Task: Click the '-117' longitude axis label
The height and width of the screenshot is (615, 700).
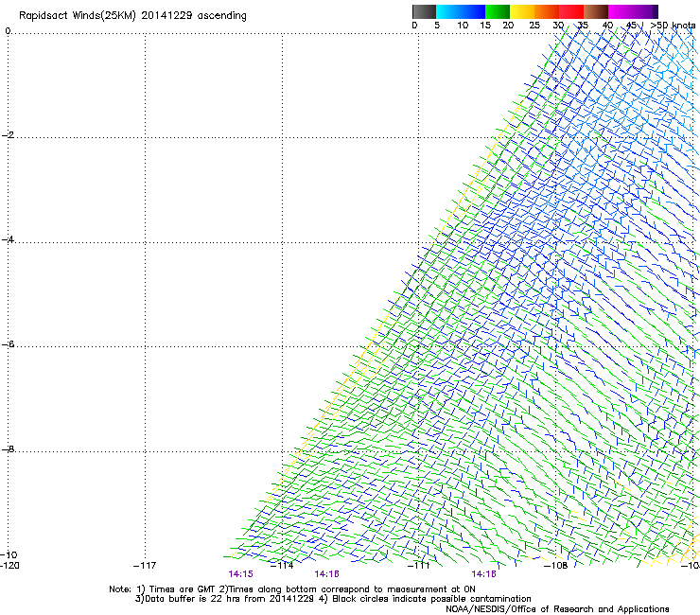Action: click(x=145, y=566)
